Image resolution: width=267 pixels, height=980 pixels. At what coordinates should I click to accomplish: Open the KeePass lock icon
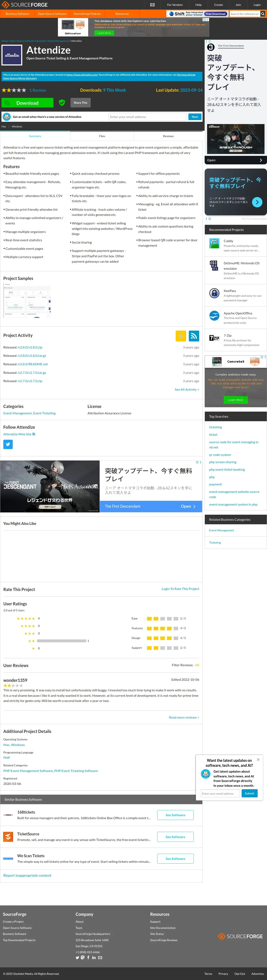(x=214, y=293)
